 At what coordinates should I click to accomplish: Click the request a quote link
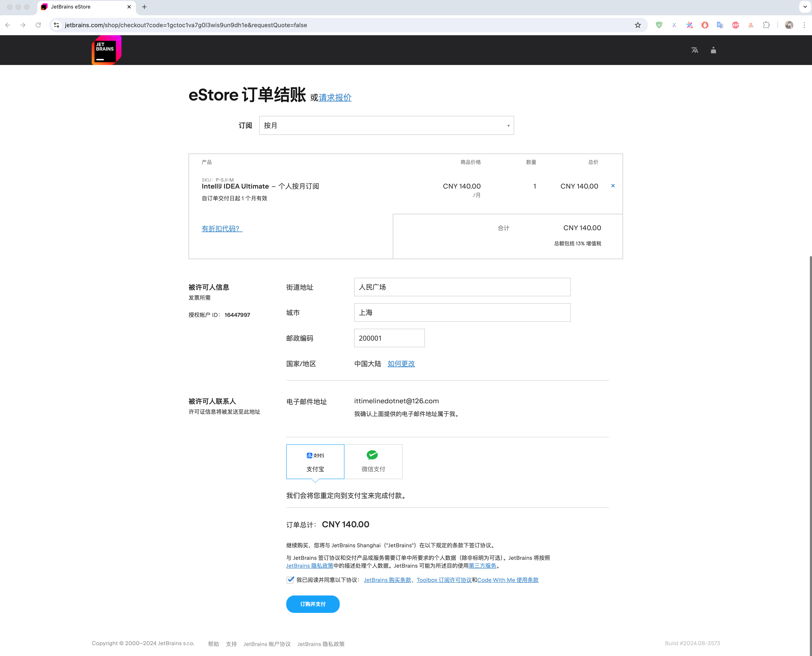click(x=335, y=97)
